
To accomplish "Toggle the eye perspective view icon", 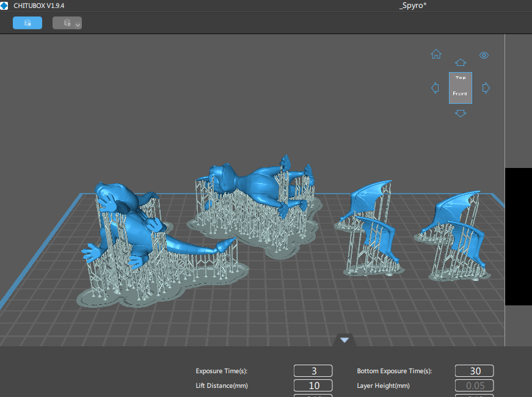I will [484, 55].
